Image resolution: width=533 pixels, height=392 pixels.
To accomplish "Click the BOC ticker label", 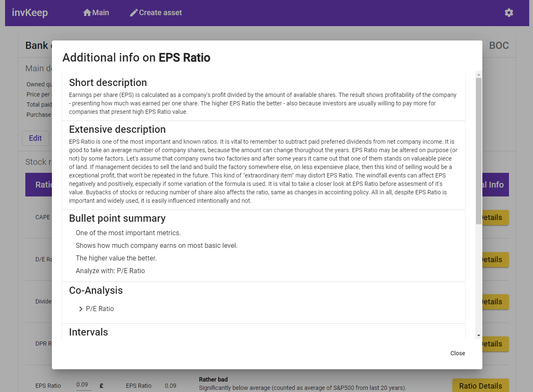I will point(499,46).
